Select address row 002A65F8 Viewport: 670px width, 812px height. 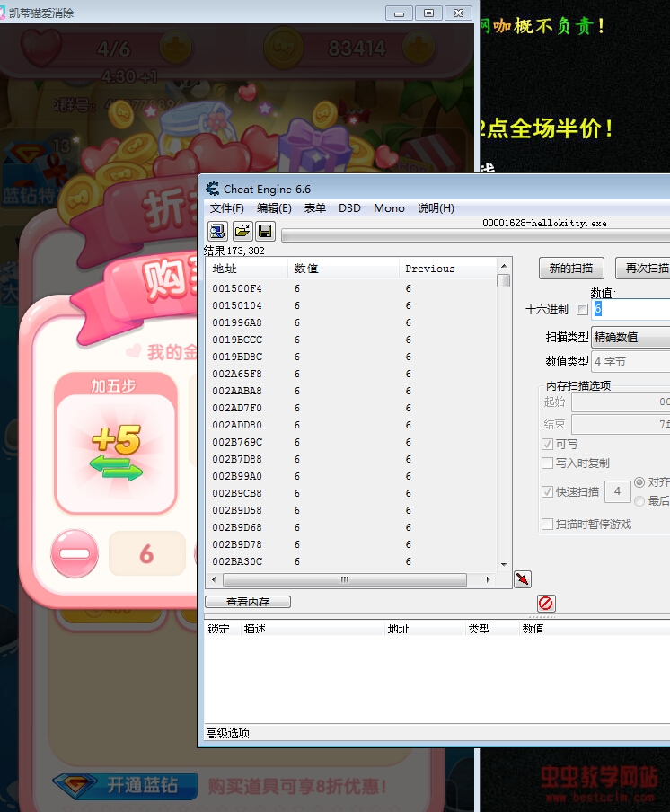coord(351,374)
